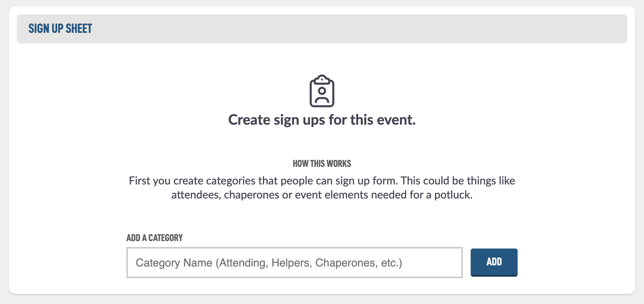
Task: Click the ADD button
Action: click(494, 262)
